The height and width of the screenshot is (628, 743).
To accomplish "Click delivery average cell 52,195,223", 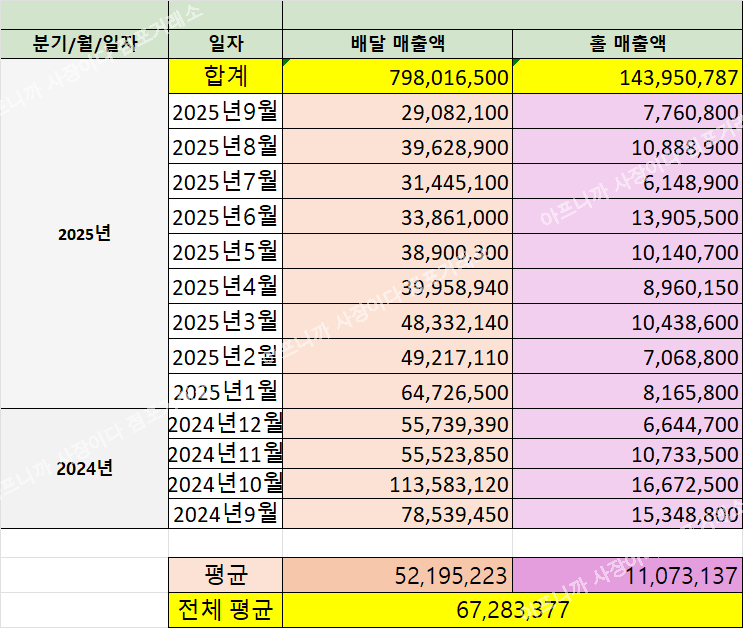I will pos(398,575).
